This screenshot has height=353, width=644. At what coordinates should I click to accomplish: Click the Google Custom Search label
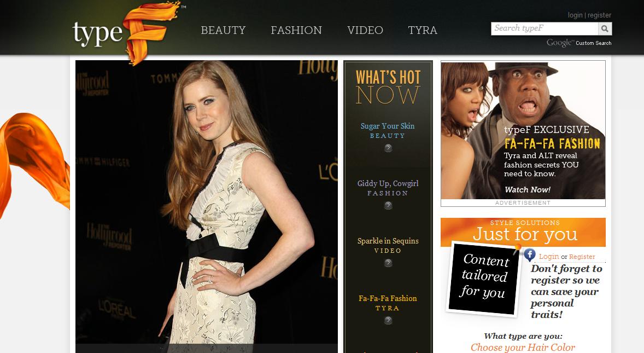(579, 43)
